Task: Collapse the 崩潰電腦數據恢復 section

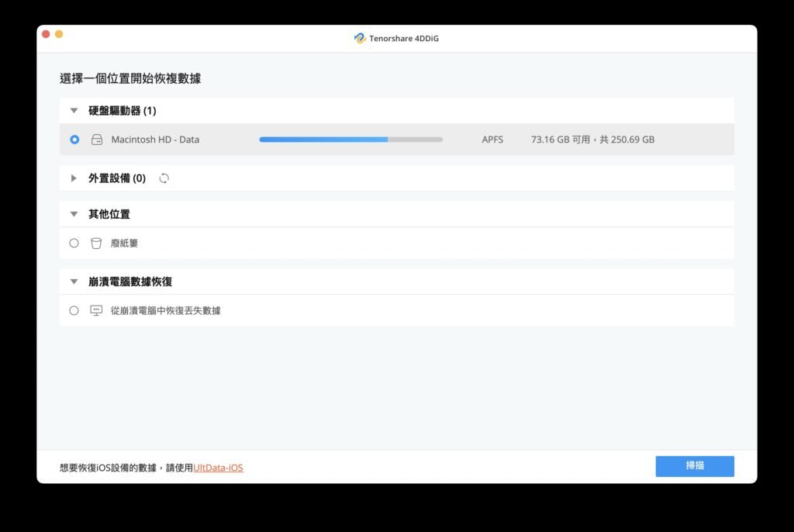Action: (x=74, y=282)
